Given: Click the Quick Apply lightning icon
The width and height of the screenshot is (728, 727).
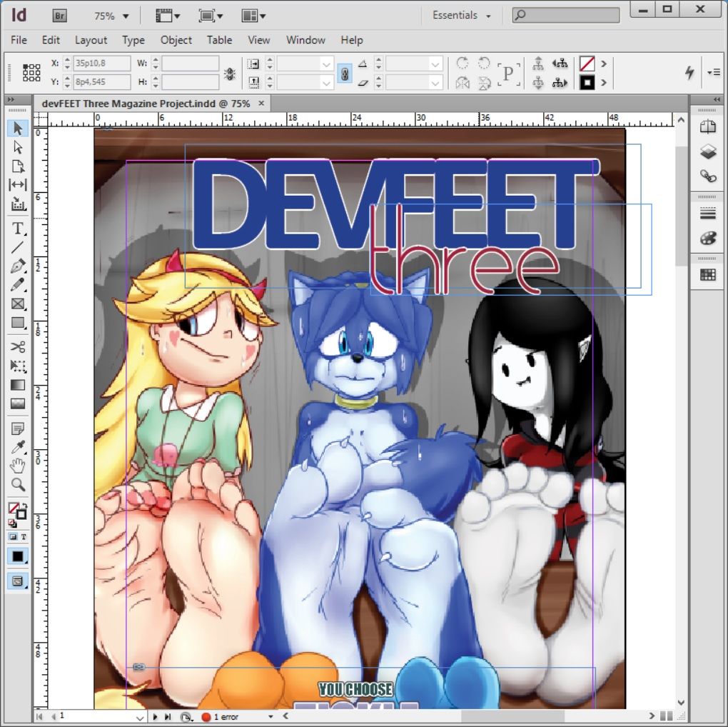Looking at the screenshot, I should coord(690,72).
